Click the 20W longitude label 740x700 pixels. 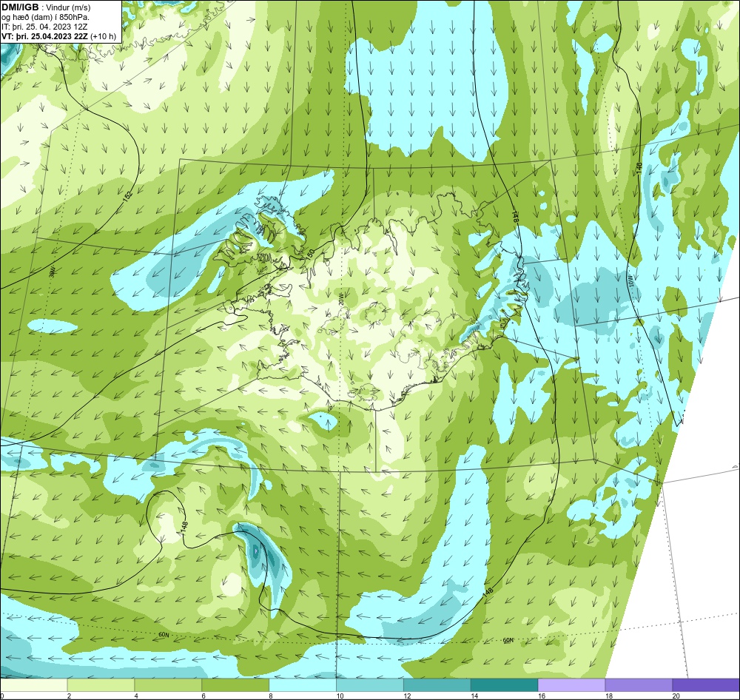(340, 298)
